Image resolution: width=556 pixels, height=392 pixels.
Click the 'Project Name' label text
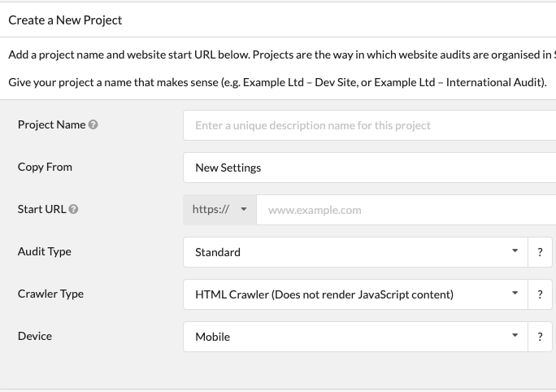51,125
